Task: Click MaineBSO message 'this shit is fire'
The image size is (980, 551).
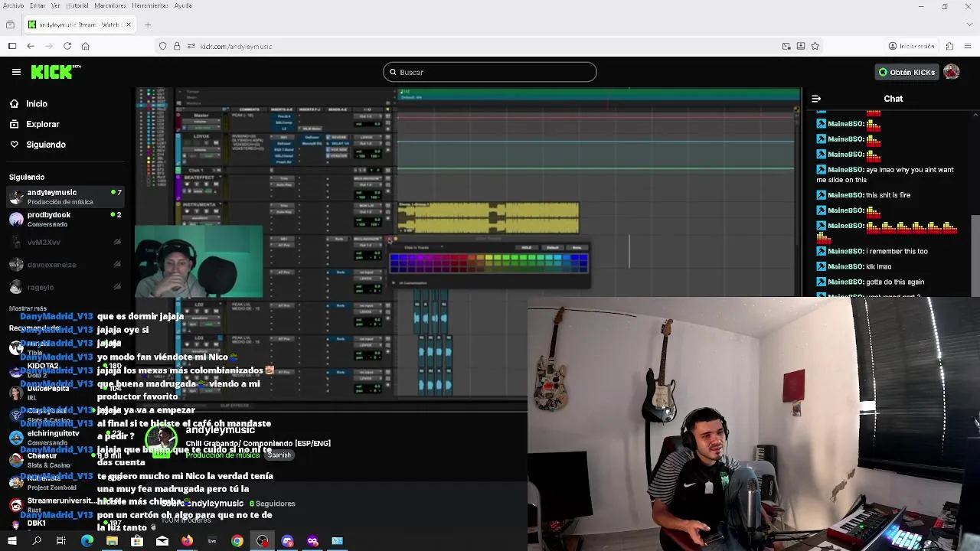Action: pyautogui.click(x=888, y=195)
